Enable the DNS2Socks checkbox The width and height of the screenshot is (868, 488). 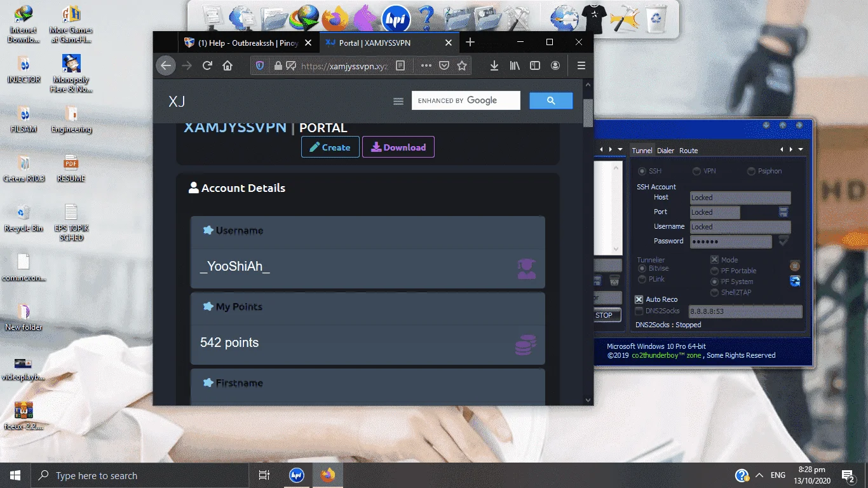tap(639, 311)
